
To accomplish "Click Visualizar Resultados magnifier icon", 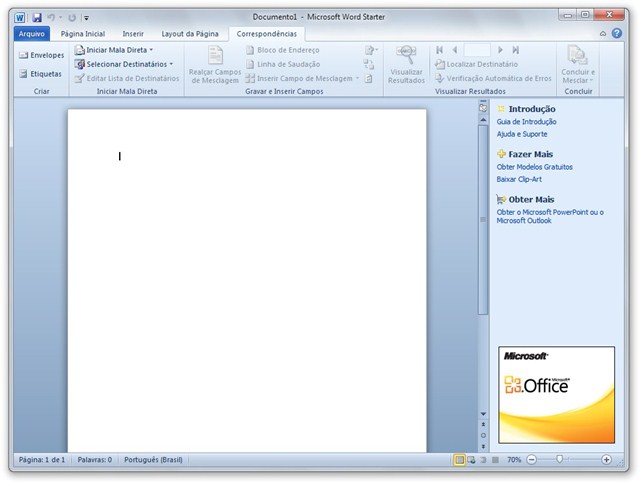I will point(406,55).
